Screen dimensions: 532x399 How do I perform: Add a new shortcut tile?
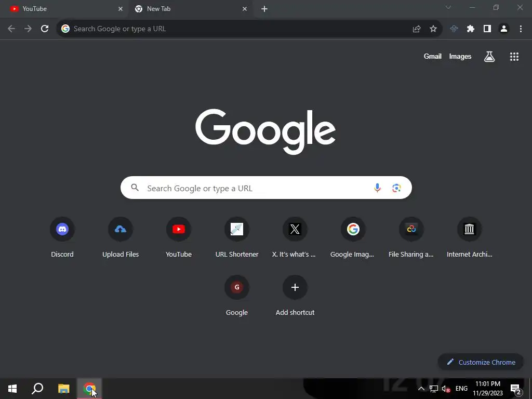[295, 296]
